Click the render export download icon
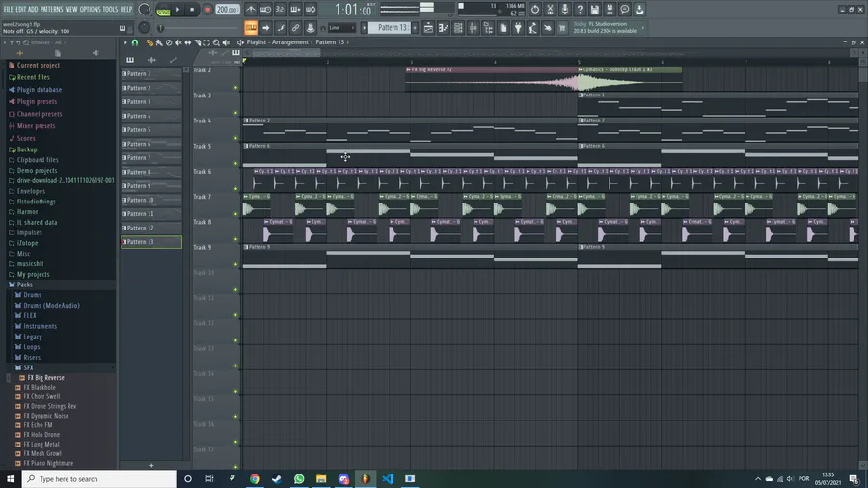The height and width of the screenshot is (488, 868). point(639,10)
